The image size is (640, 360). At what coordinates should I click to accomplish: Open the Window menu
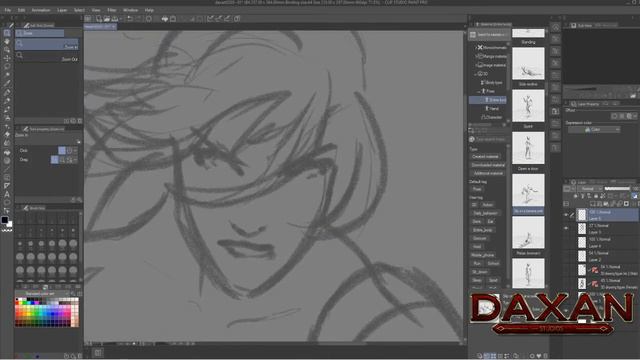click(x=130, y=10)
